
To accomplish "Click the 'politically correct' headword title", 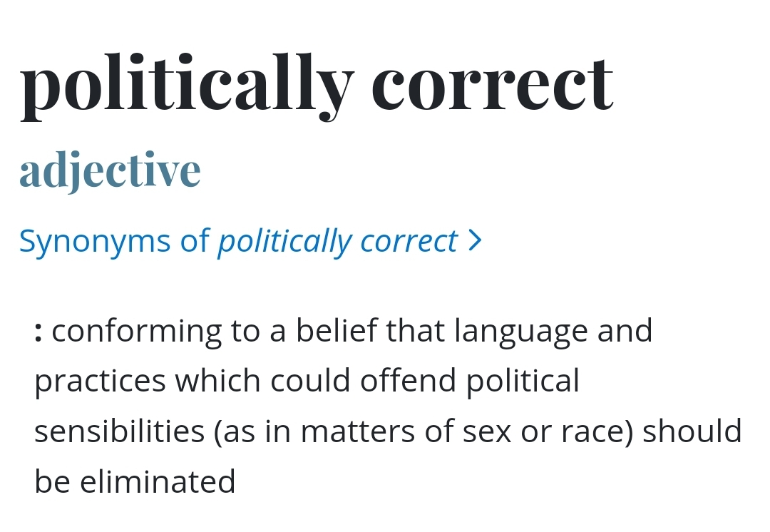I will pos(317,86).
